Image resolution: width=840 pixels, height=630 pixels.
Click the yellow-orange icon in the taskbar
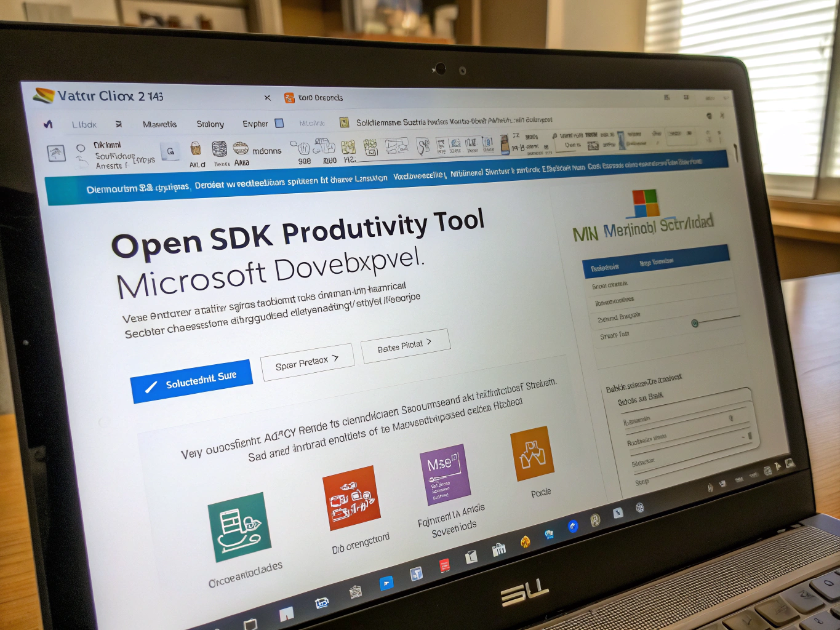(525, 541)
